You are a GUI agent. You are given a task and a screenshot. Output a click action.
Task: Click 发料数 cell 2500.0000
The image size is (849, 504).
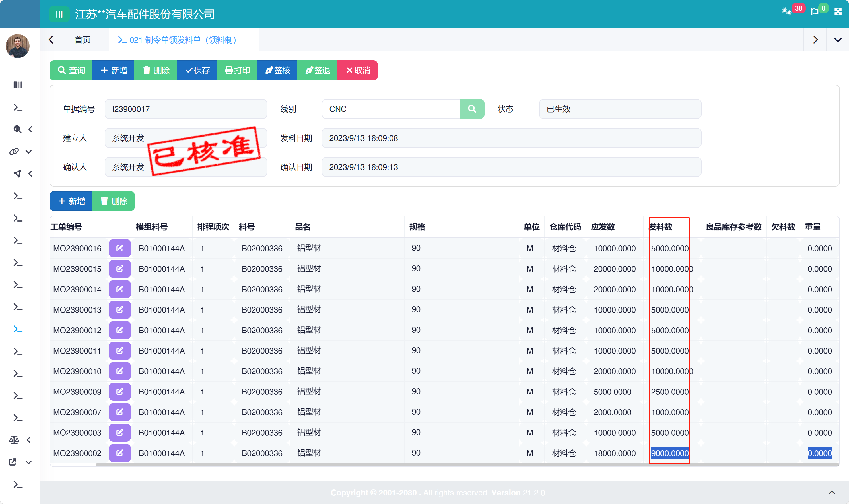[x=670, y=392]
